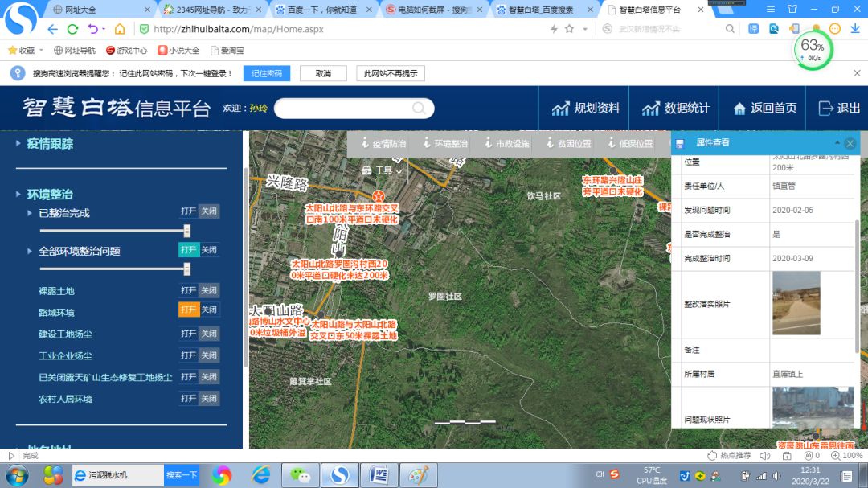Open the 疫情防治 map overlay tool
Viewport: 868px width, 488px height.
coord(386,144)
